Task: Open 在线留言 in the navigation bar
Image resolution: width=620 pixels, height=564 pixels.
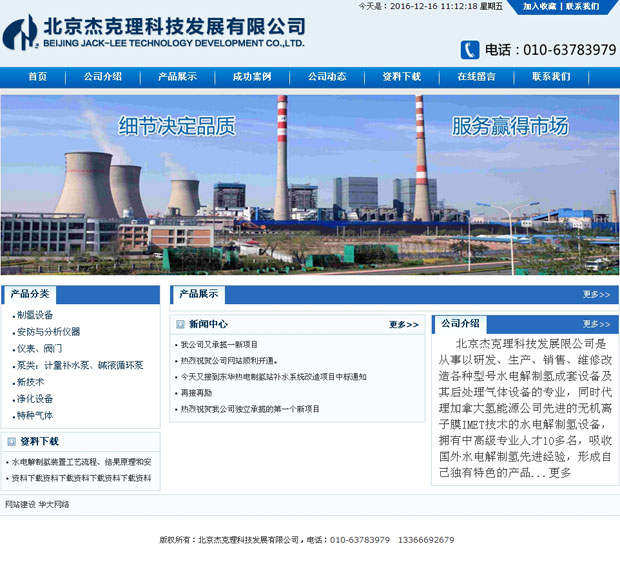Action: [x=476, y=77]
